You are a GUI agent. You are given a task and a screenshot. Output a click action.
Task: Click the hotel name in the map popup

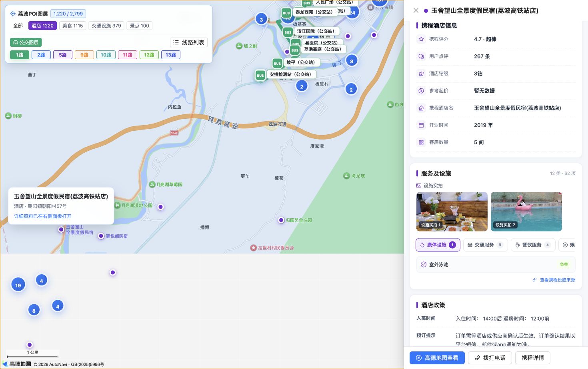tap(61, 196)
